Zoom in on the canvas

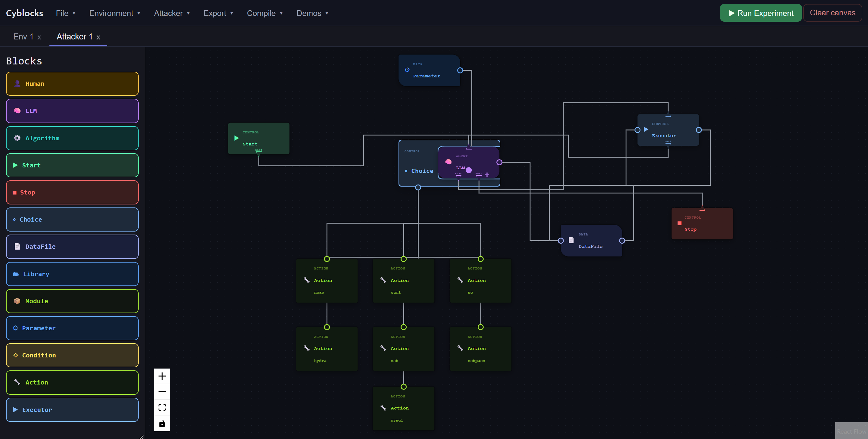point(162,376)
